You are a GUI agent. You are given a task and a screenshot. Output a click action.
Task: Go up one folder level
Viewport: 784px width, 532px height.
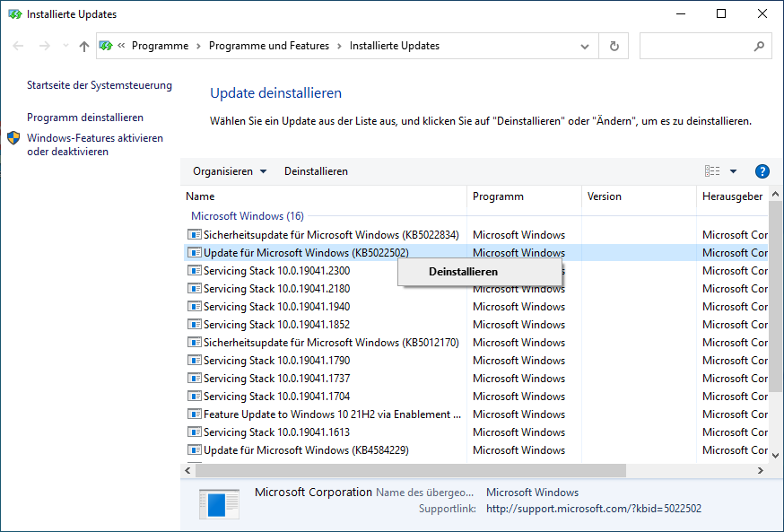pyautogui.click(x=84, y=46)
